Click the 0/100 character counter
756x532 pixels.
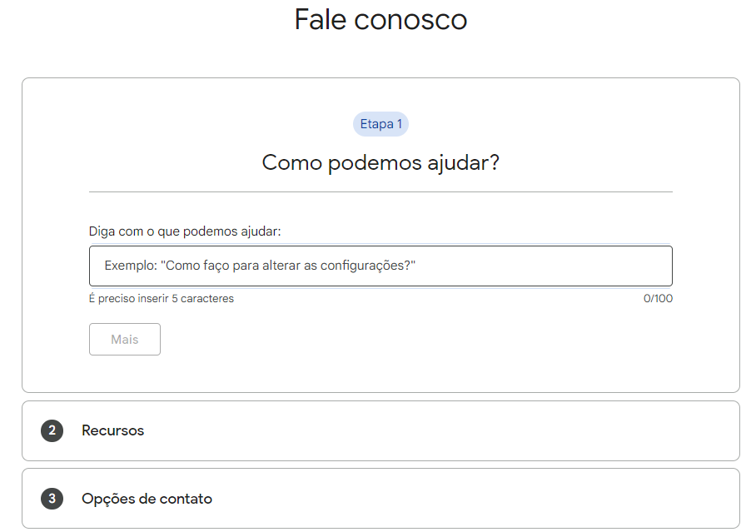[x=658, y=298]
